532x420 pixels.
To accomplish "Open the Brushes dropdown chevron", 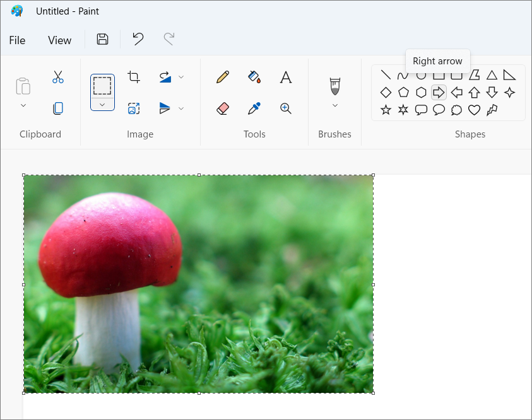I will coord(335,105).
